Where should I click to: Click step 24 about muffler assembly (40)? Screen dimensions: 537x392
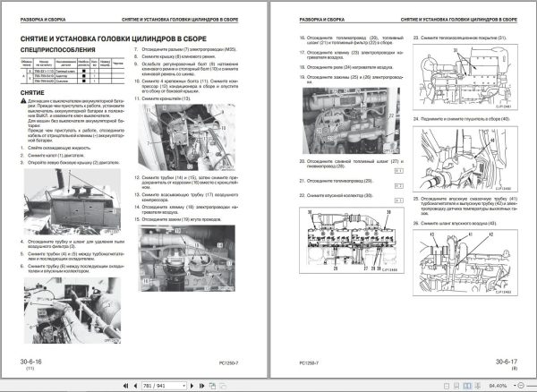(462, 119)
